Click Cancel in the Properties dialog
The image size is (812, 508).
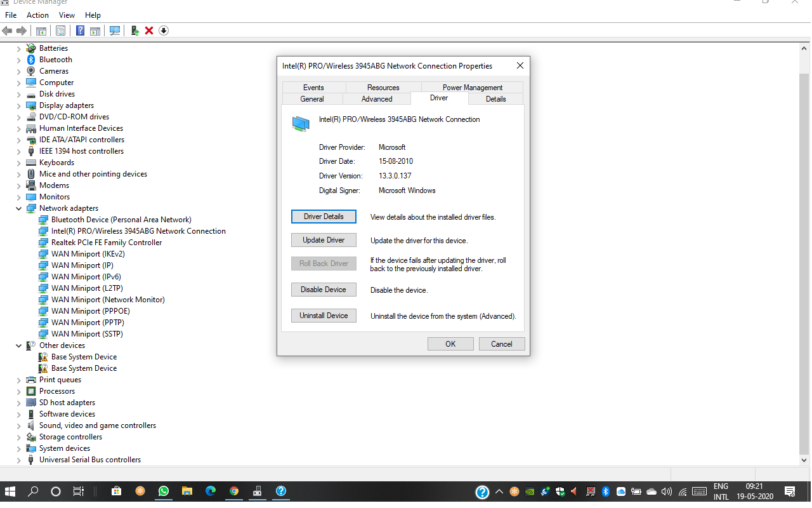501,344
